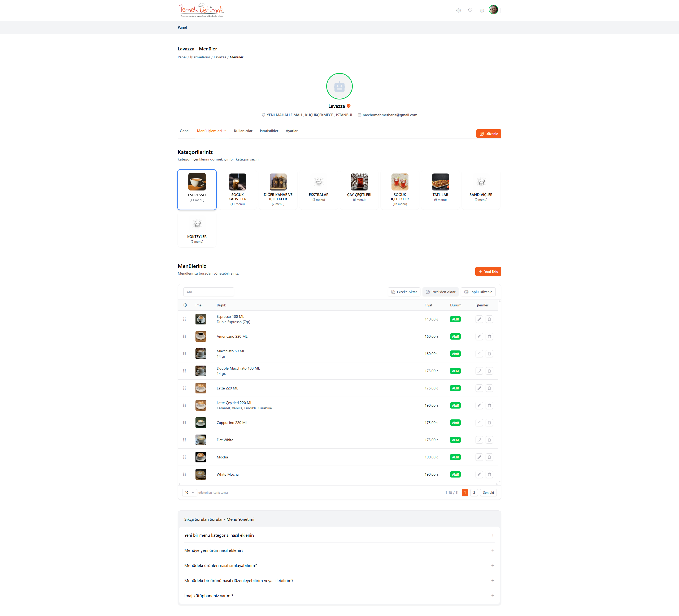Open the page size selector showing 10
This screenshot has height=616, width=679.
click(x=190, y=492)
